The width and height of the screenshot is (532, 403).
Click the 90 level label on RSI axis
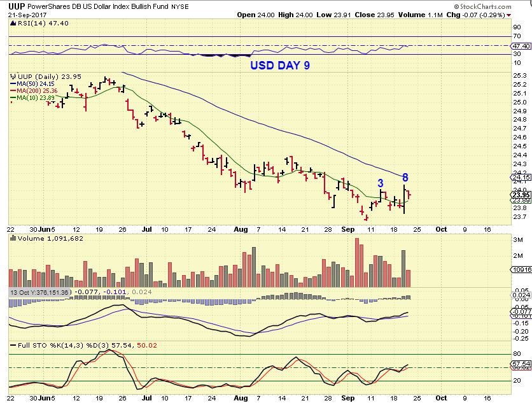517,27
